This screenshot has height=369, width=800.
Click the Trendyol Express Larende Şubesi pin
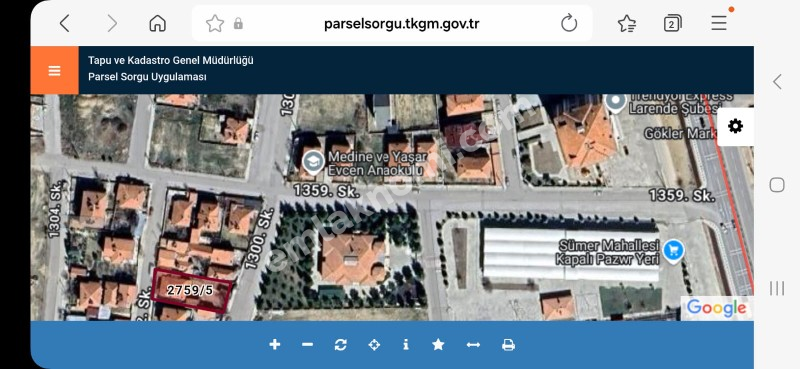[615, 102]
